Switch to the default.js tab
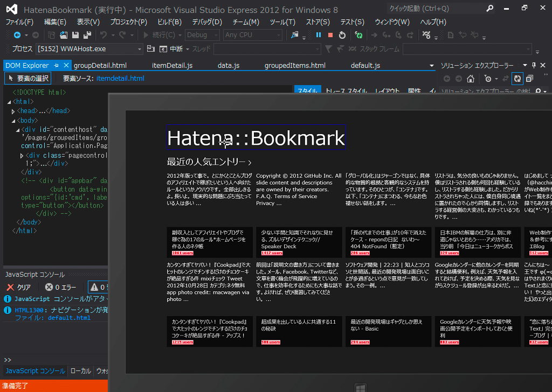This screenshot has height=392, width=552. tap(365, 65)
